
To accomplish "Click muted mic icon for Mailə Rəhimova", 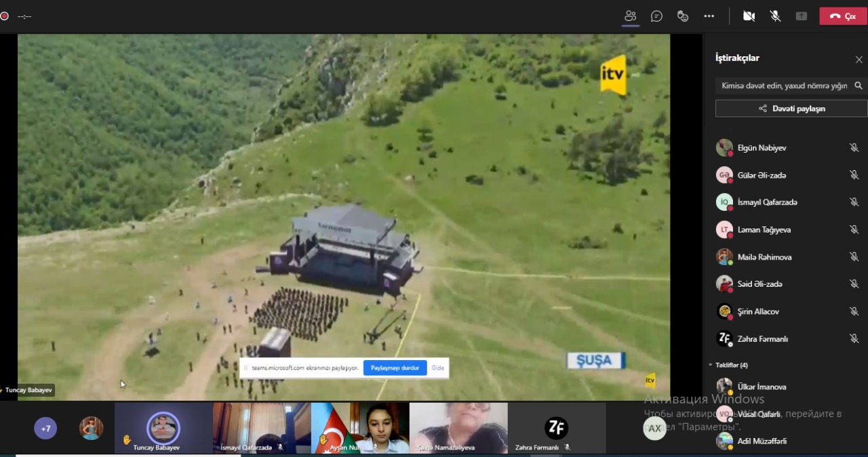I will point(854,257).
